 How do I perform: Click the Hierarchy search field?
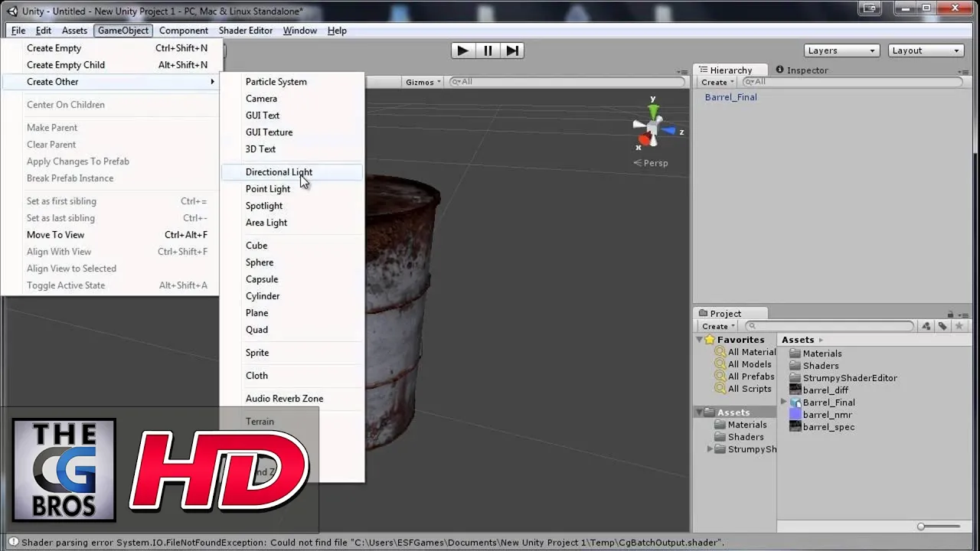(x=853, y=82)
